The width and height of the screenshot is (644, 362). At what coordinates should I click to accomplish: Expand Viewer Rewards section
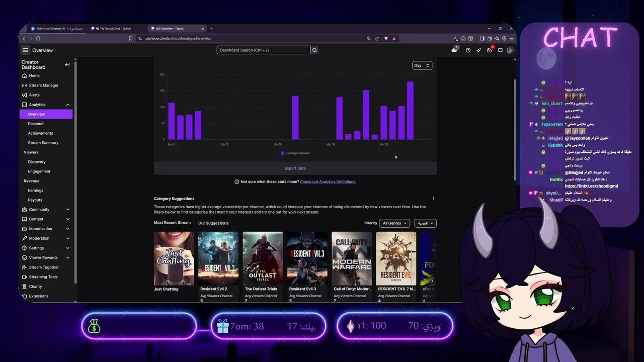tap(68, 257)
